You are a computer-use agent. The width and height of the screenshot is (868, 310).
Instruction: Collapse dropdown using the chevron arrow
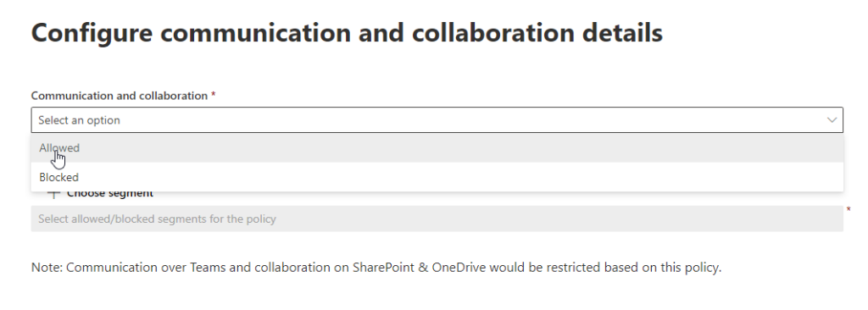pos(832,120)
